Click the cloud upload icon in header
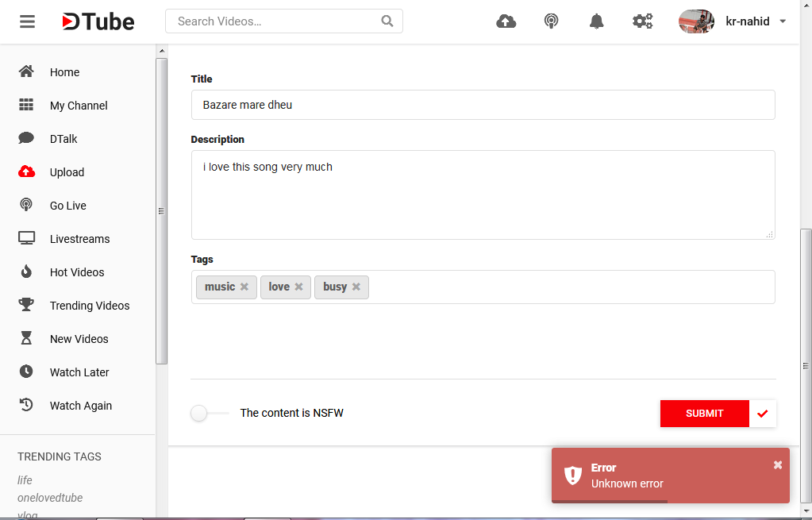812x520 pixels. click(x=506, y=21)
